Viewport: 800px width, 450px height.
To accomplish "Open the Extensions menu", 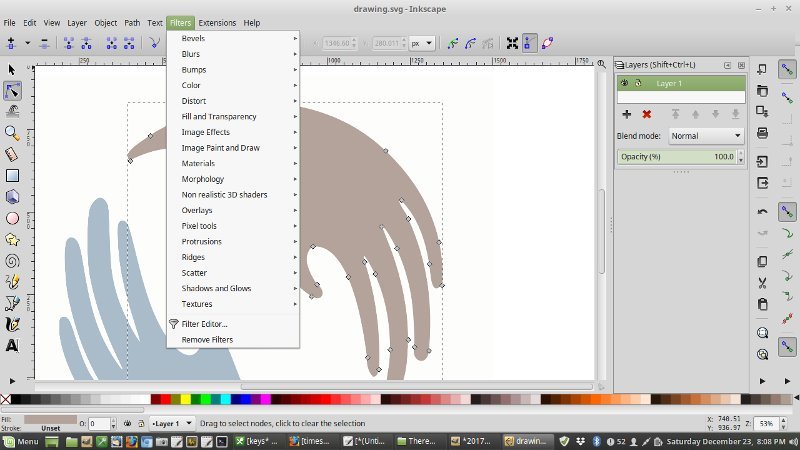I will coord(217,23).
